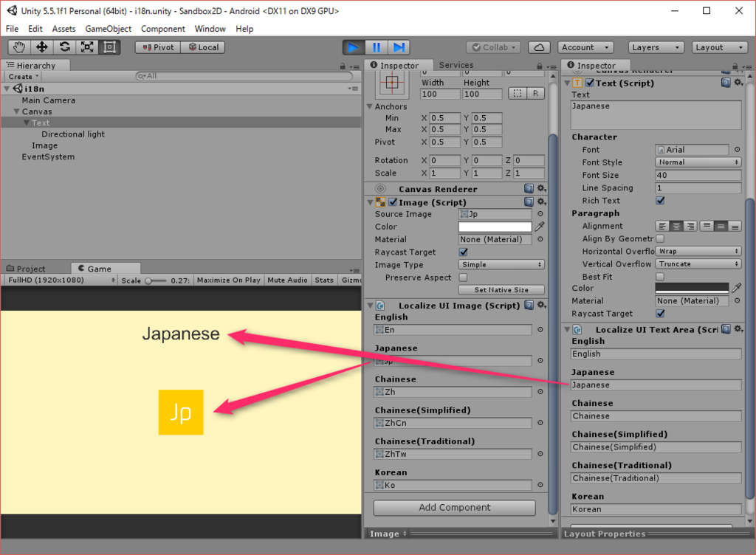Open the Layout dropdown

click(719, 47)
